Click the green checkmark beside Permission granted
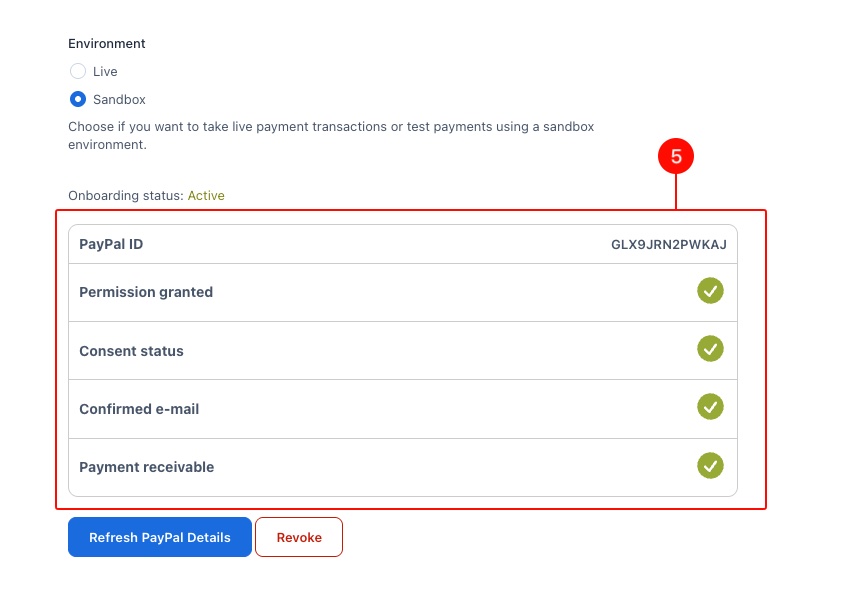This screenshot has width=843, height=601. [x=710, y=291]
